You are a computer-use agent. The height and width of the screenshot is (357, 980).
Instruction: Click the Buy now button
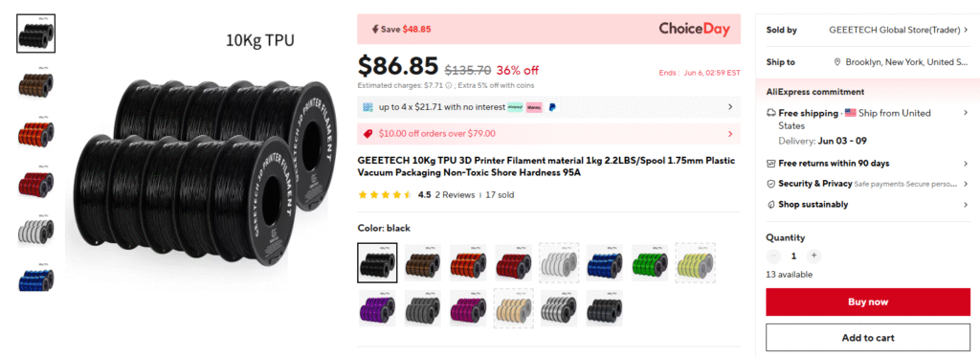867,302
